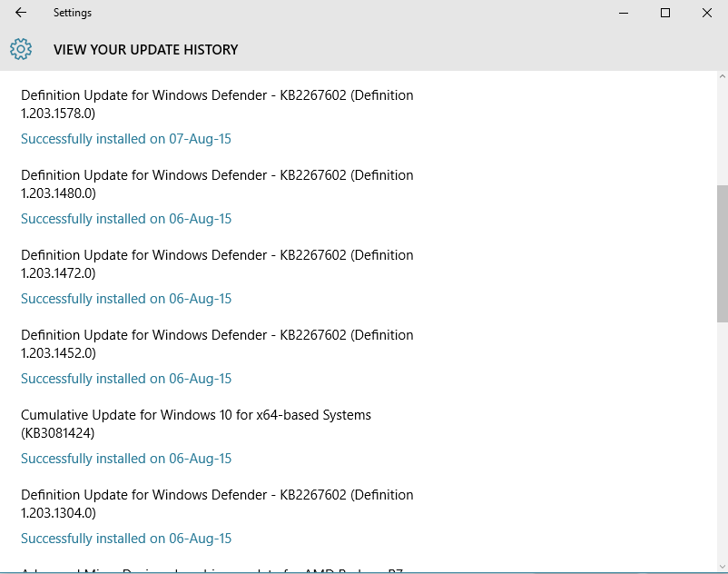Close the Settings window

[707, 13]
